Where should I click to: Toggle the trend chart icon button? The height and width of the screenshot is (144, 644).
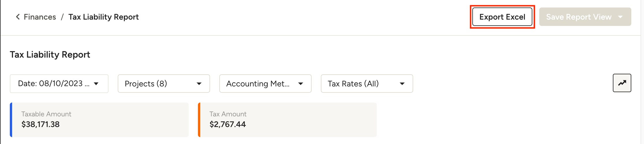coord(622,83)
